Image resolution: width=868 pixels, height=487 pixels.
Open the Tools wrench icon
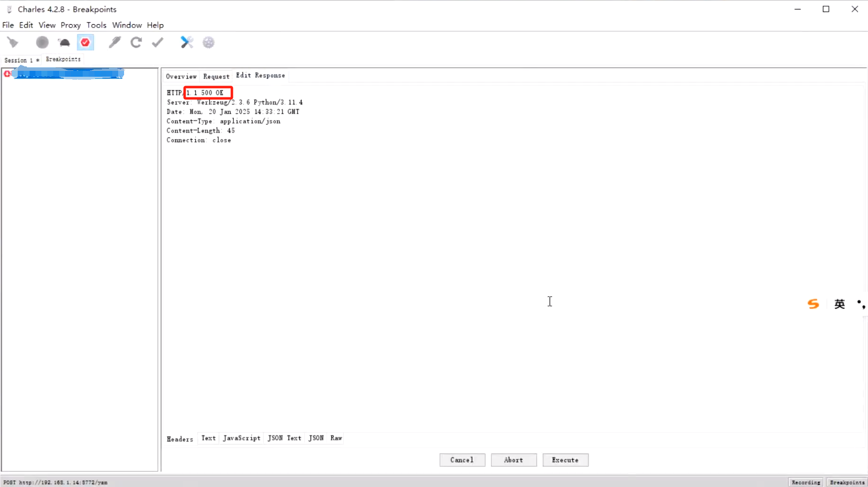pos(187,42)
